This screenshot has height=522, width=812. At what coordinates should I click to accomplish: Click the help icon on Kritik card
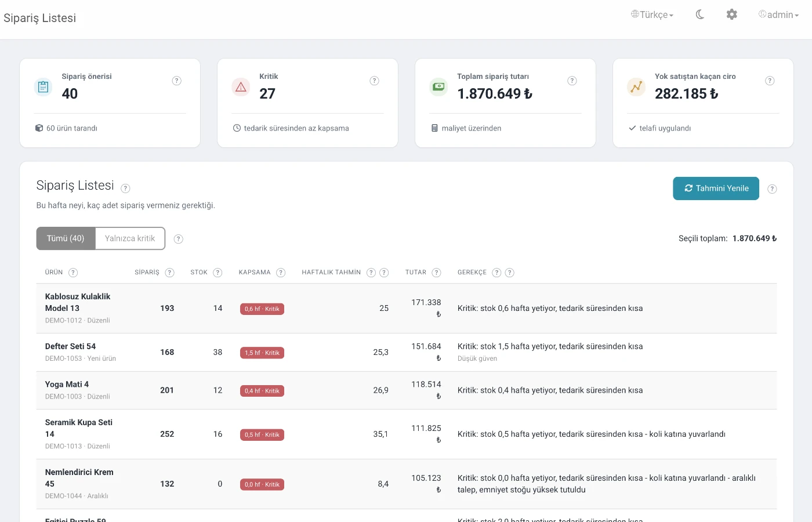(x=375, y=81)
